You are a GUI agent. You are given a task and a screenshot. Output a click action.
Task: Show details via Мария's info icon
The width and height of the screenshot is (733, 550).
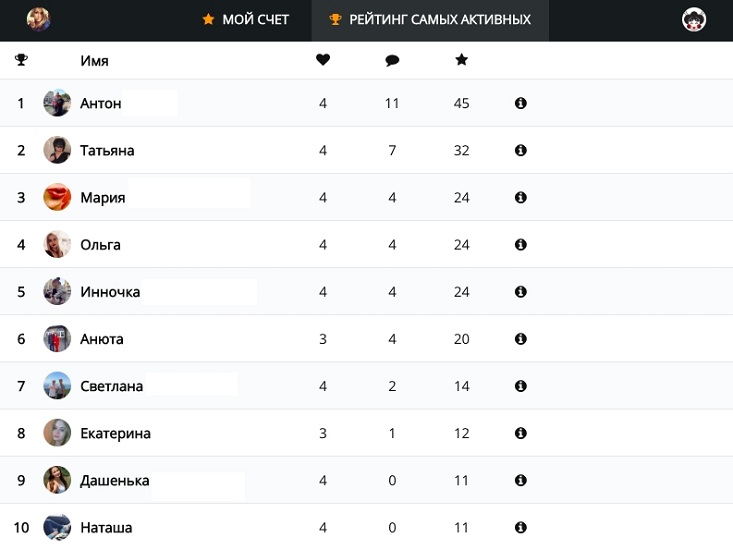tap(520, 198)
